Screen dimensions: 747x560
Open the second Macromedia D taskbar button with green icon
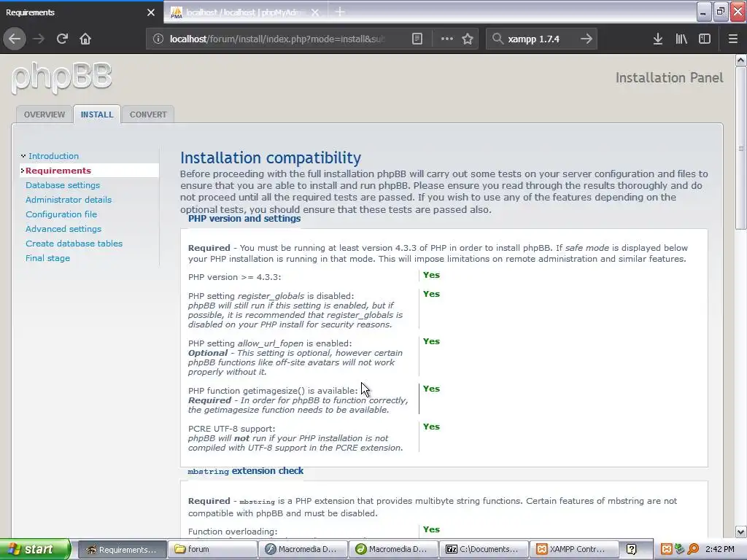(393, 550)
